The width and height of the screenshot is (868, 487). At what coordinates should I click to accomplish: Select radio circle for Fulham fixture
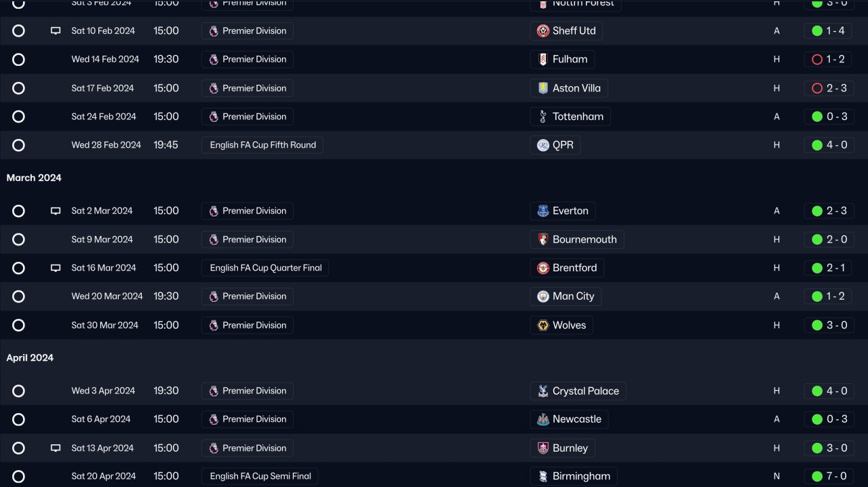(x=18, y=60)
